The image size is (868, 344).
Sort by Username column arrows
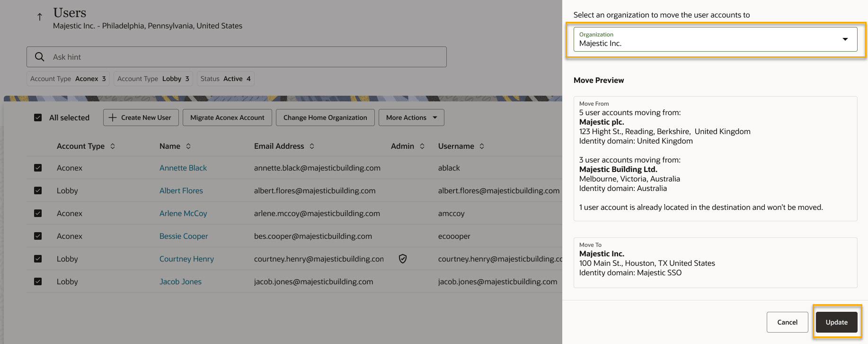482,146
